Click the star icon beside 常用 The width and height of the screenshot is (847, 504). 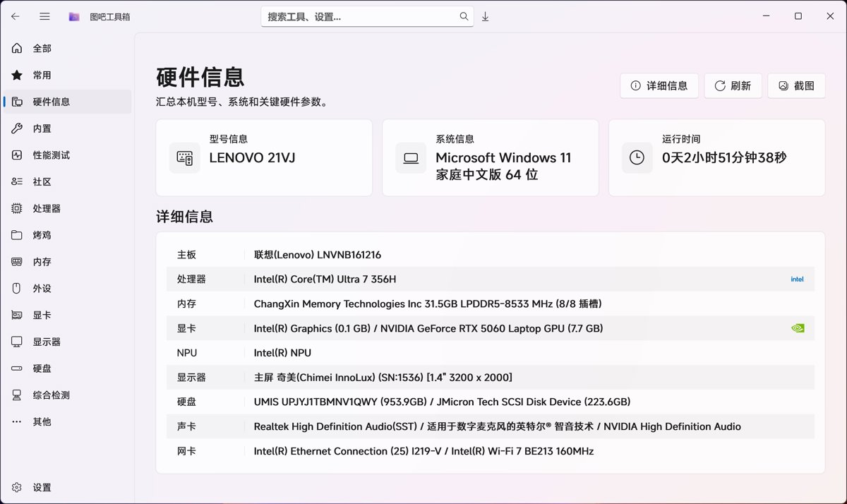17,75
